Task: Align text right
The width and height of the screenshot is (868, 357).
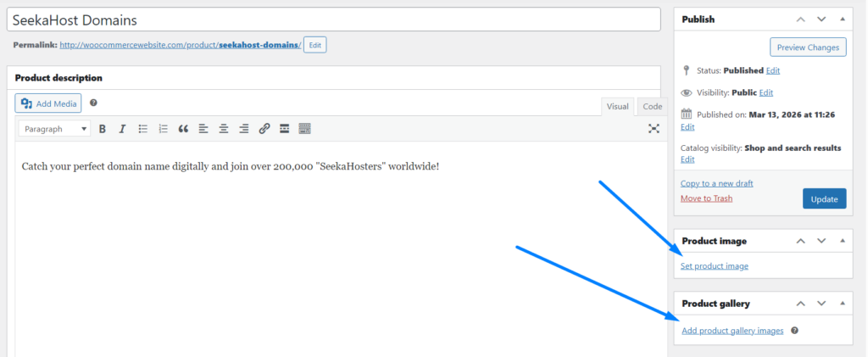Action: pos(243,129)
